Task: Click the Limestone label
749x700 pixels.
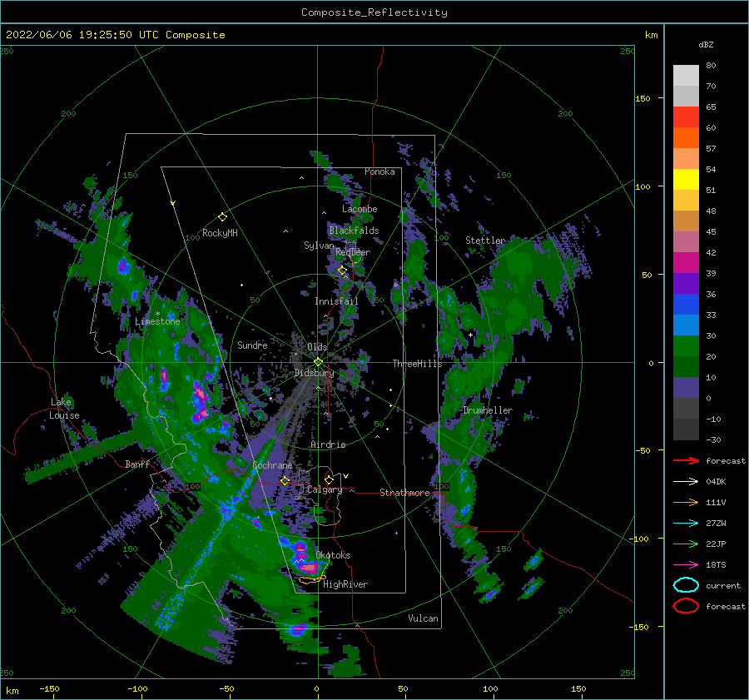Action: [x=157, y=321]
